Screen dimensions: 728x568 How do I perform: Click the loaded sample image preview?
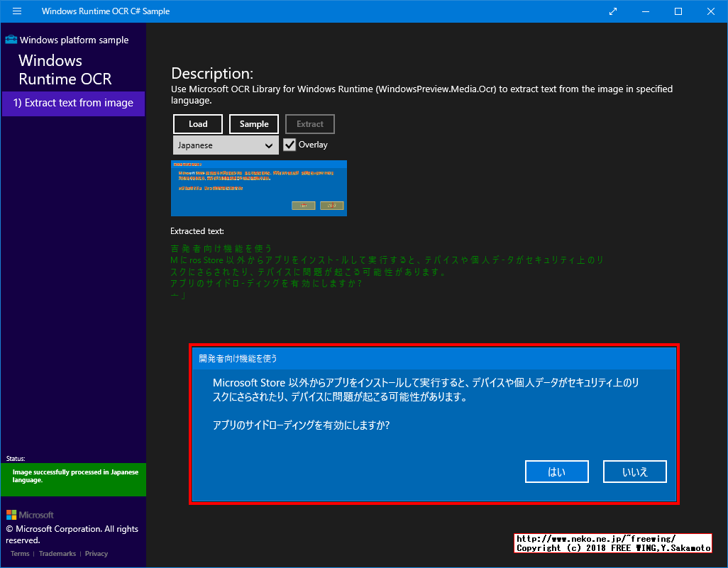(x=258, y=187)
